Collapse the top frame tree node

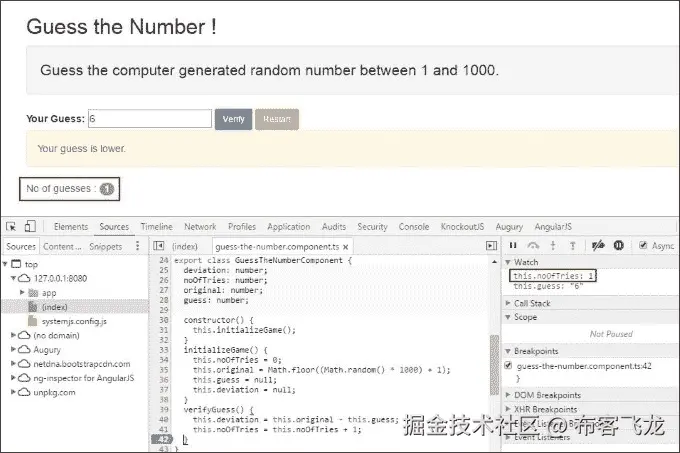point(5,264)
